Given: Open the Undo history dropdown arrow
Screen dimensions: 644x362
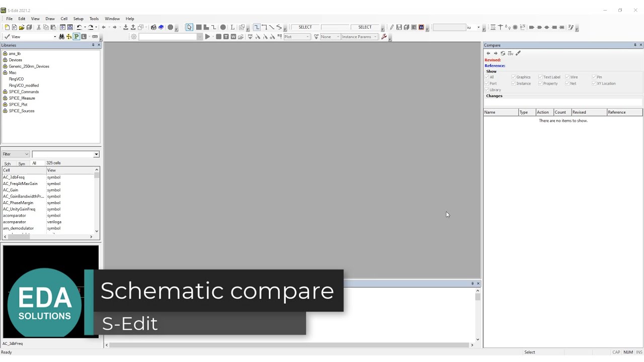Looking at the screenshot, I should coord(85,27).
